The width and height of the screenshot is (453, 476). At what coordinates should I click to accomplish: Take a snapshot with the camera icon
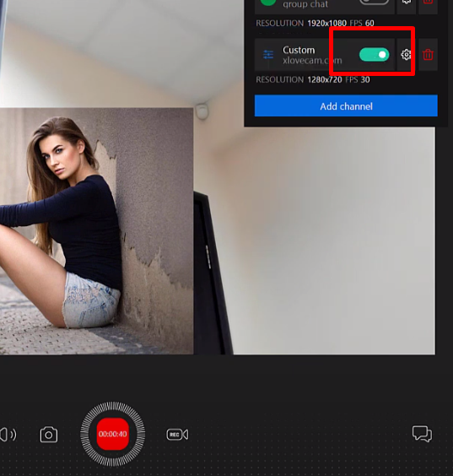49,435
